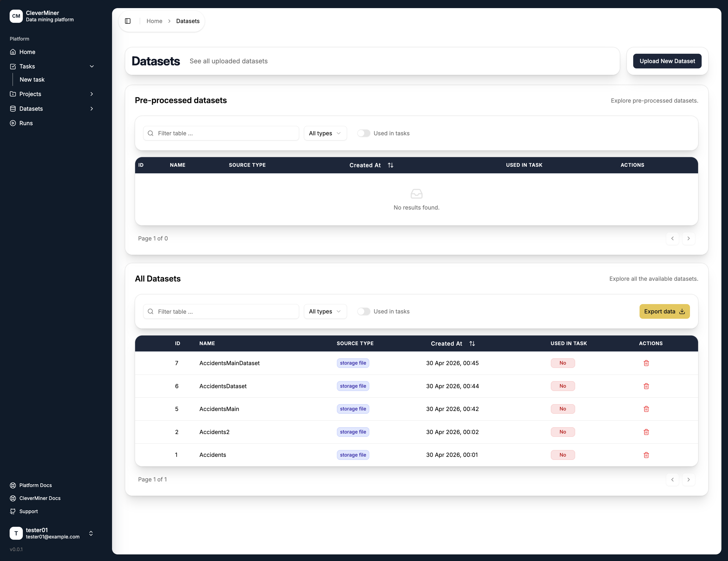Sort pre-processed table by Created At arrows
This screenshot has width=728, height=561.
click(391, 165)
